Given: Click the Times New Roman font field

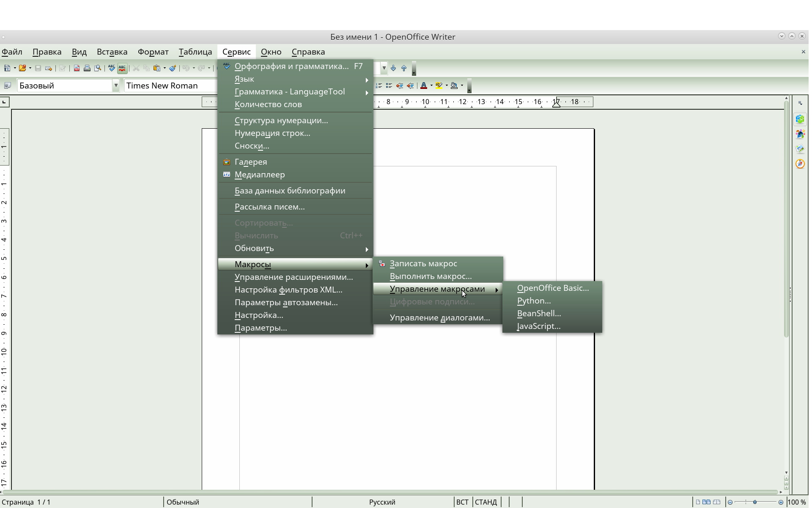Looking at the screenshot, I should [x=169, y=86].
